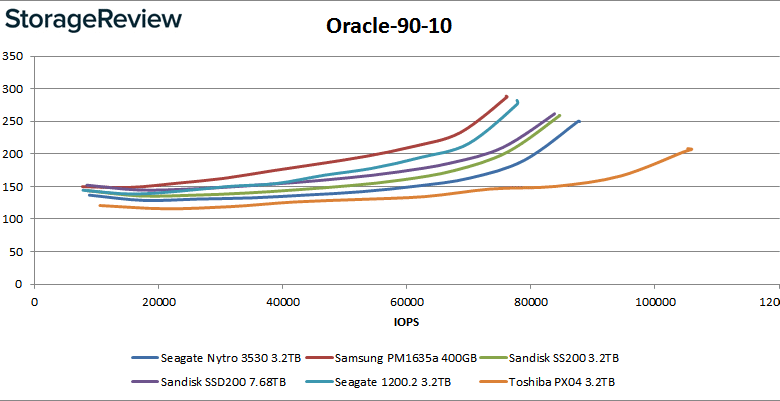Screen dimensions: 780x401
Task: Click the 300 y-axis value
Action: (12, 89)
